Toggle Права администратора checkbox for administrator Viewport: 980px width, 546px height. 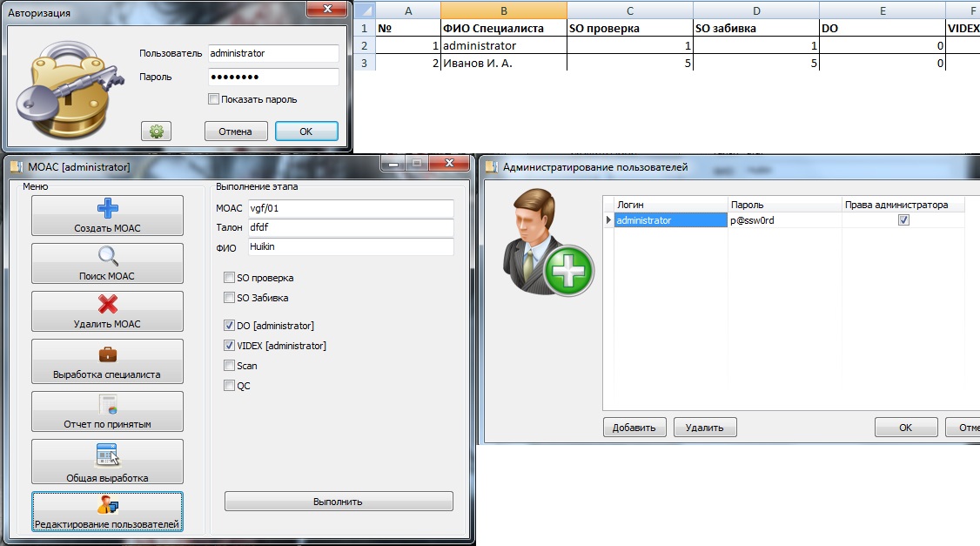(903, 220)
